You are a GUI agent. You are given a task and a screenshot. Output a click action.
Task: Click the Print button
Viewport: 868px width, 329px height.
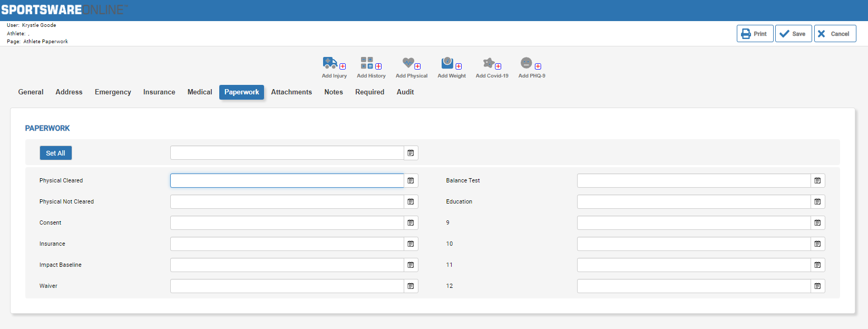pos(755,34)
